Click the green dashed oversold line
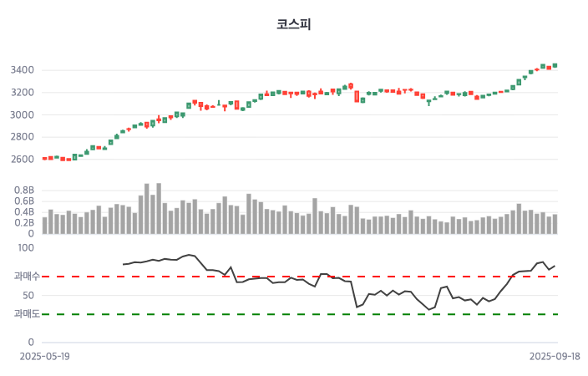The image size is (588, 376). tap(251, 314)
